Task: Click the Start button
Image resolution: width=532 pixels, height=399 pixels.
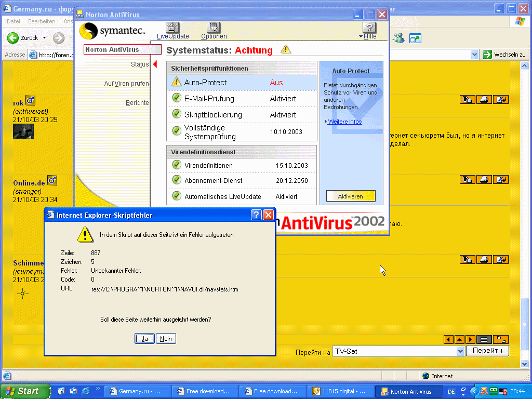Action: point(25,391)
